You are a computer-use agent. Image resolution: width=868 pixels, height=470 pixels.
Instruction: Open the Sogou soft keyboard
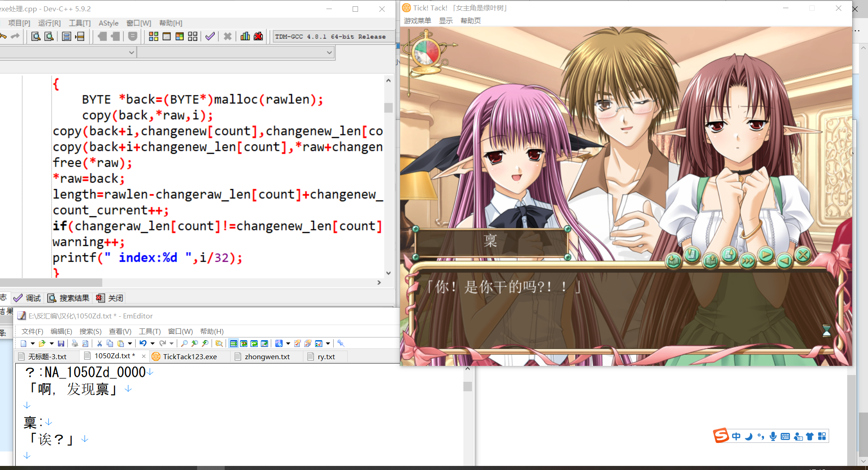pyautogui.click(x=785, y=437)
